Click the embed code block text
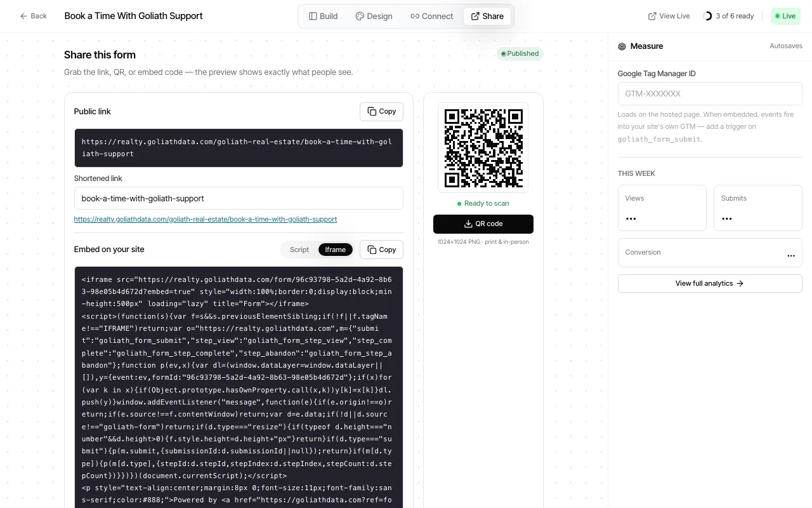 click(239, 387)
